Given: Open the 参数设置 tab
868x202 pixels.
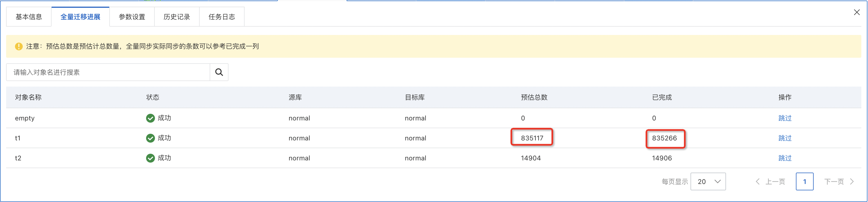Looking at the screenshot, I should pyautogui.click(x=132, y=17).
